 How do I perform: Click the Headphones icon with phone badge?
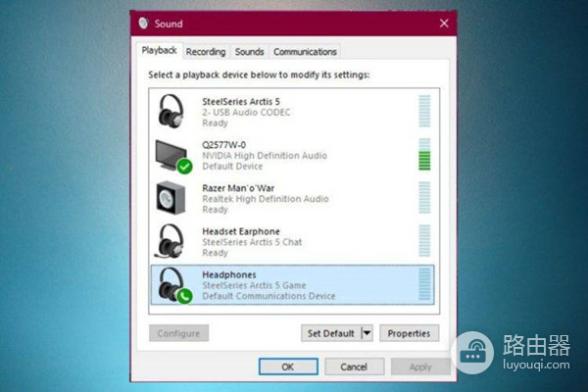tap(174, 285)
